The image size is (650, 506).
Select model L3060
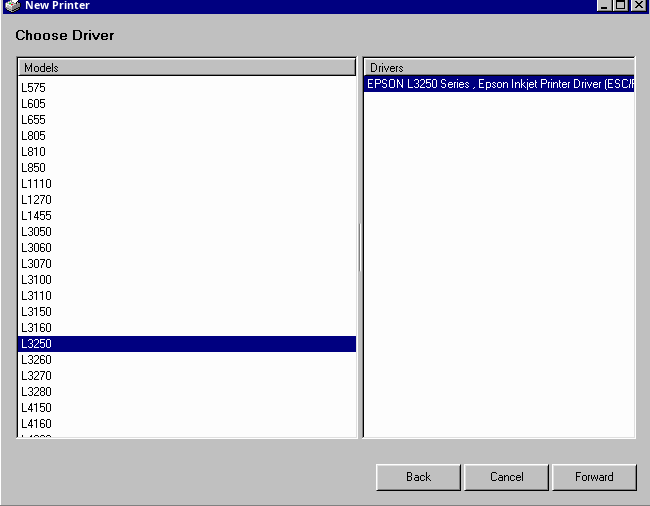point(187,248)
